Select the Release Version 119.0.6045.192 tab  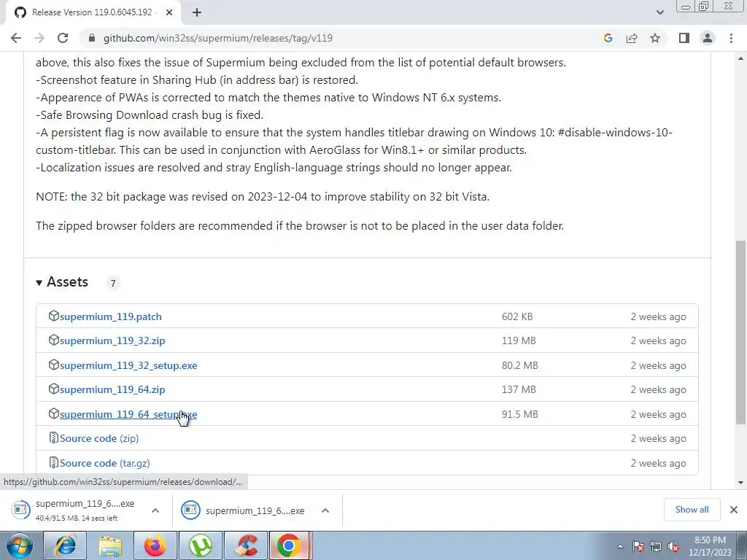93,12
